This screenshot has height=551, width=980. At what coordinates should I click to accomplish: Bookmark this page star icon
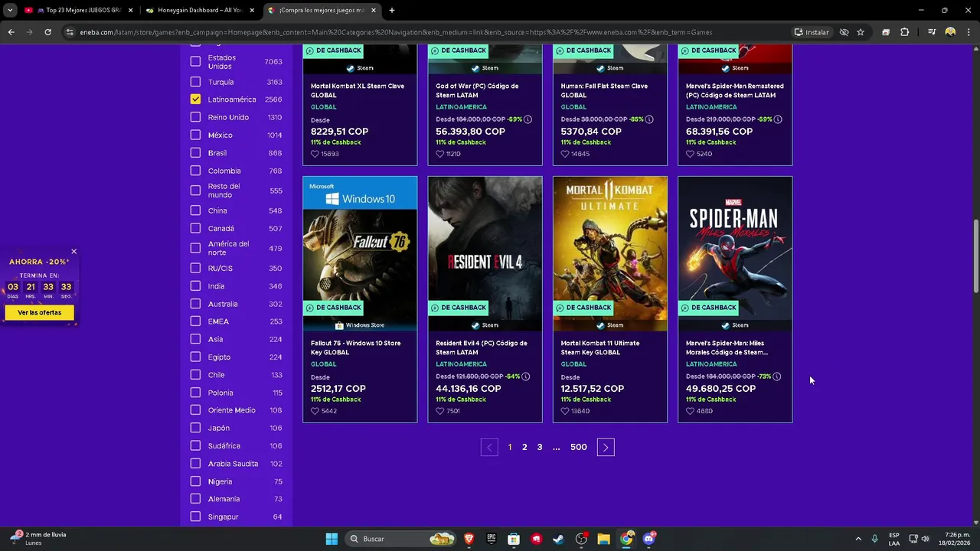pos(861,32)
